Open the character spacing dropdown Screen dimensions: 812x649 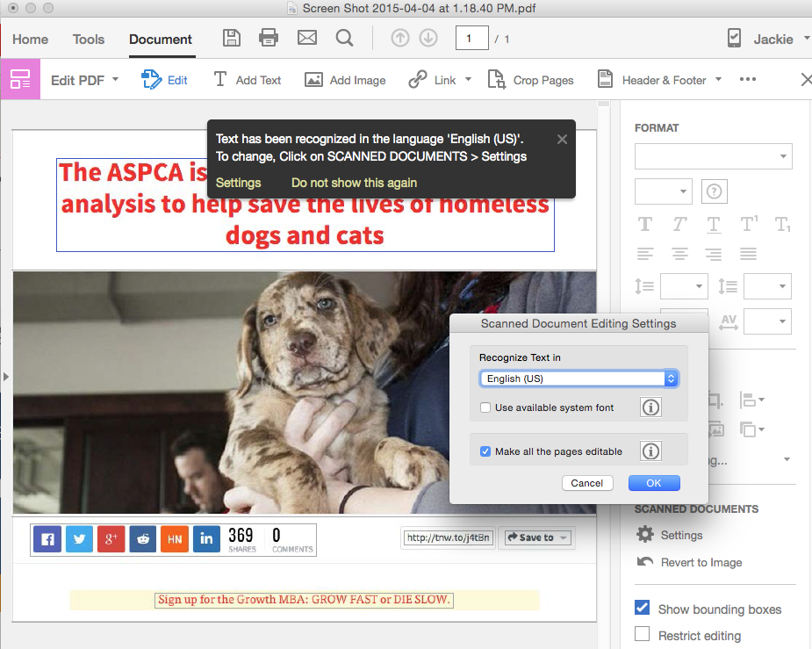(x=767, y=321)
